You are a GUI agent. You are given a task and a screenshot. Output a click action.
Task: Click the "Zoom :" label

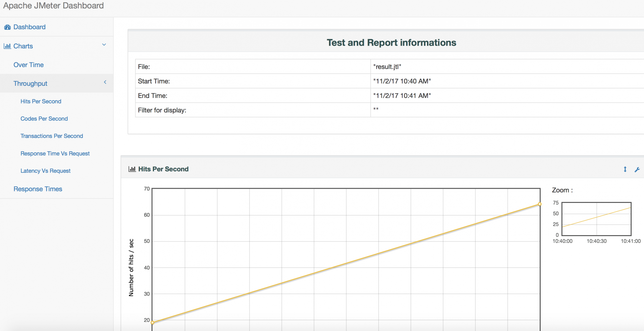[562, 190]
